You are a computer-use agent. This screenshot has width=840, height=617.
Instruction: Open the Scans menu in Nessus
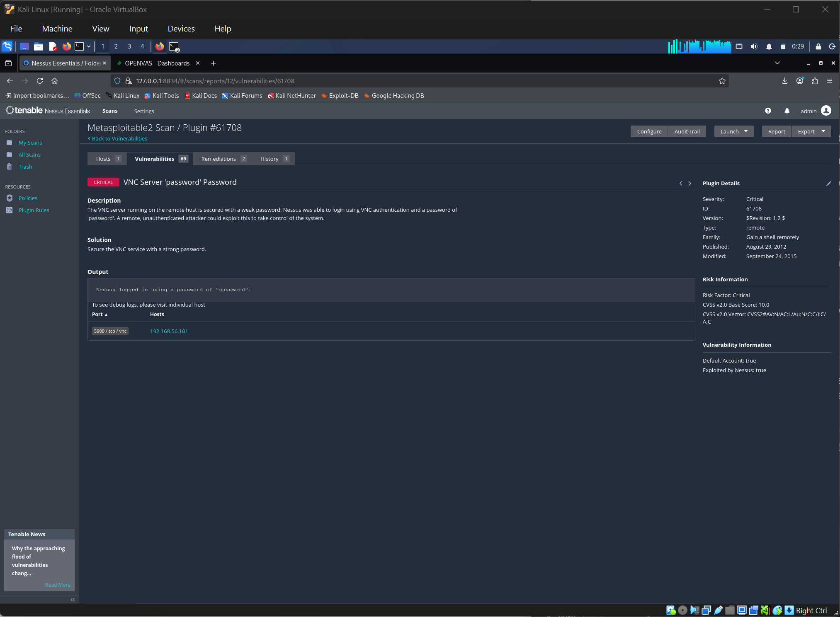coord(110,111)
